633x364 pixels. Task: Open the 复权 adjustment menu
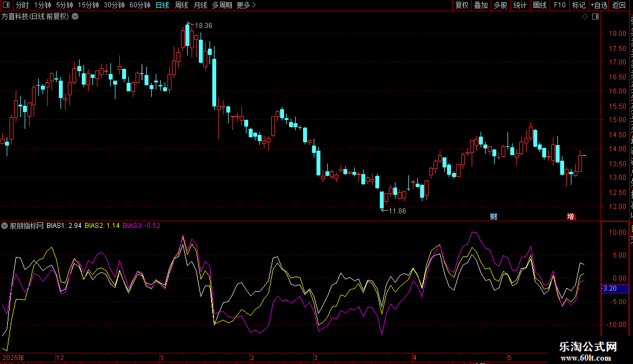462,5
